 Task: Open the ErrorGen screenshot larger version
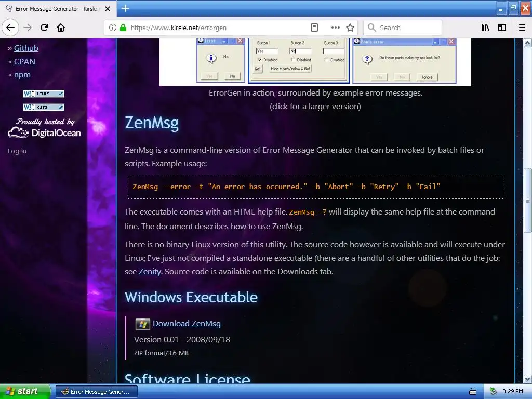[x=315, y=62]
